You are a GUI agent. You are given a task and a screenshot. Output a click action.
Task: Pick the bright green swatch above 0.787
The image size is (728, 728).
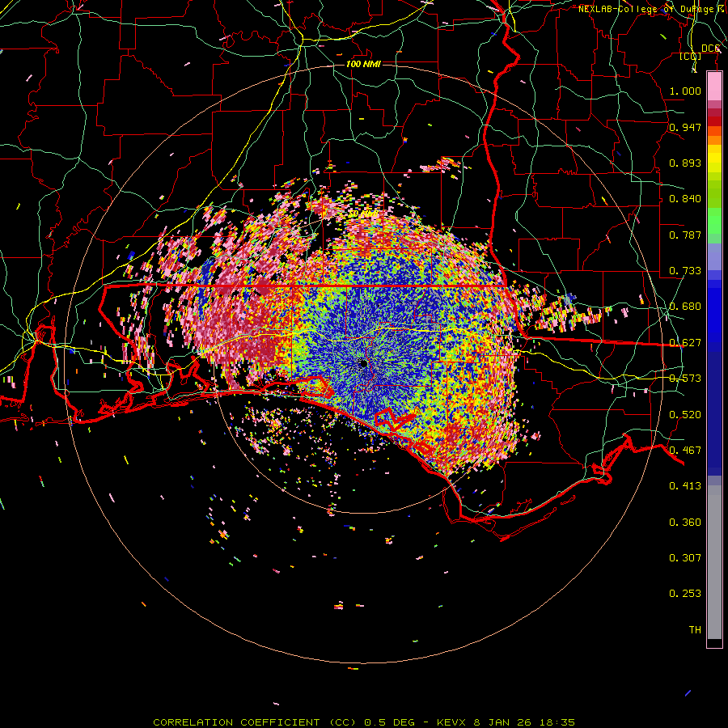pos(714,221)
